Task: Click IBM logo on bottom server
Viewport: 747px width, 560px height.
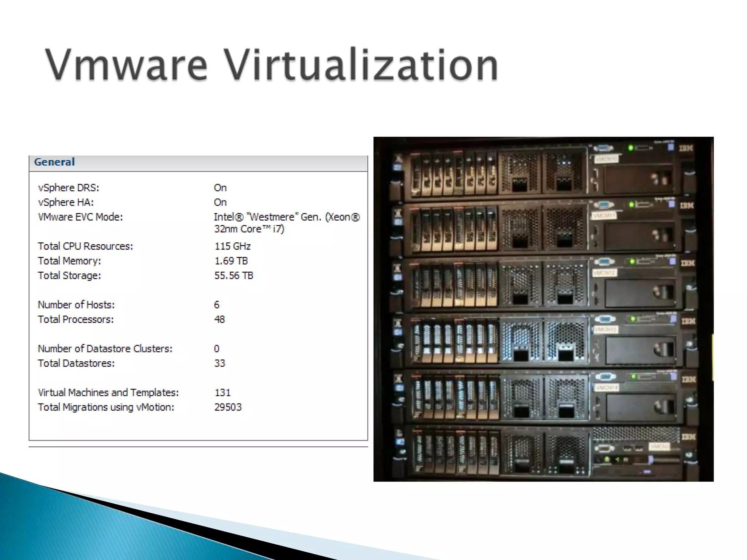Action: [x=688, y=436]
